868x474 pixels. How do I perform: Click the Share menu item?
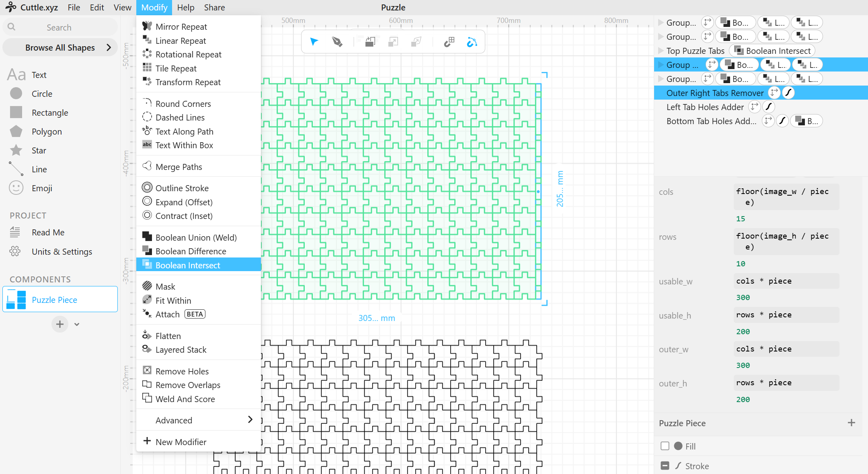click(214, 7)
